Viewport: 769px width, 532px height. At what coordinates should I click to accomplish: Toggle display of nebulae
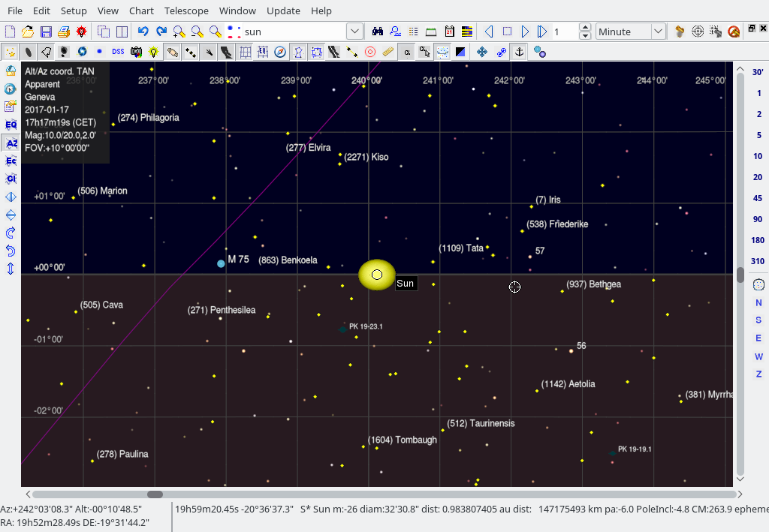click(x=28, y=52)
